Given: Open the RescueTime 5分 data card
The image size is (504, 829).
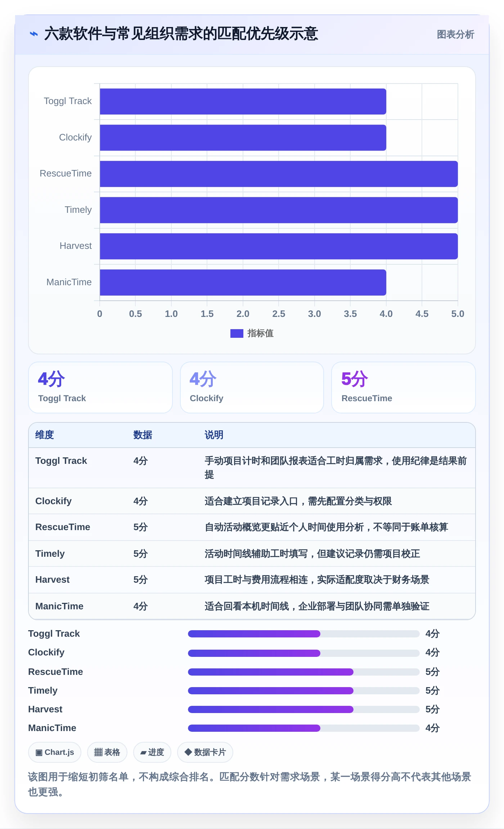Looking at the screenshot, I should click(404, 387).
